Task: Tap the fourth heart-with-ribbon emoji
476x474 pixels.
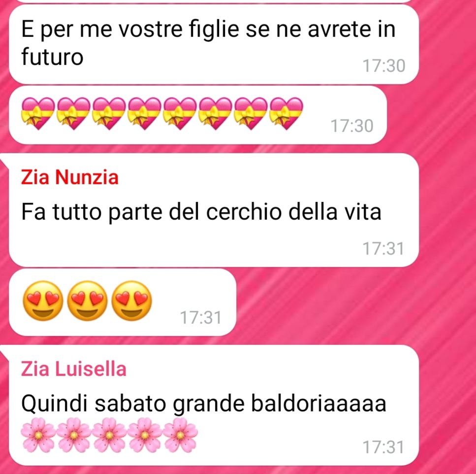Action: point(145,114)
